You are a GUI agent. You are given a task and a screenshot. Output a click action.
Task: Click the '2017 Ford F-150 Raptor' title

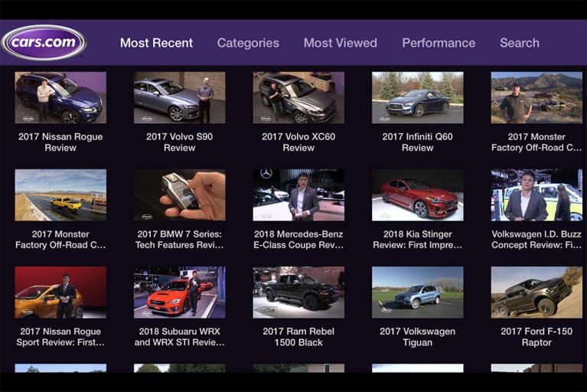pos(536,337)
